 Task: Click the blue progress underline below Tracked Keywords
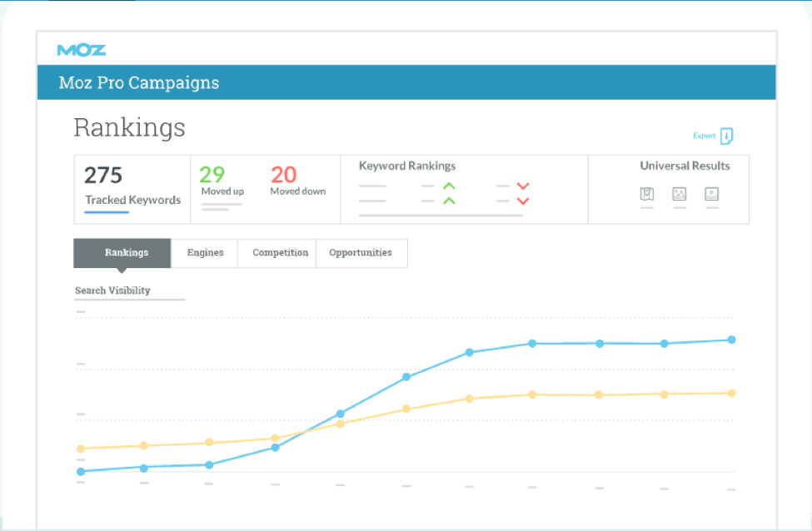click(x=105, y=212)
